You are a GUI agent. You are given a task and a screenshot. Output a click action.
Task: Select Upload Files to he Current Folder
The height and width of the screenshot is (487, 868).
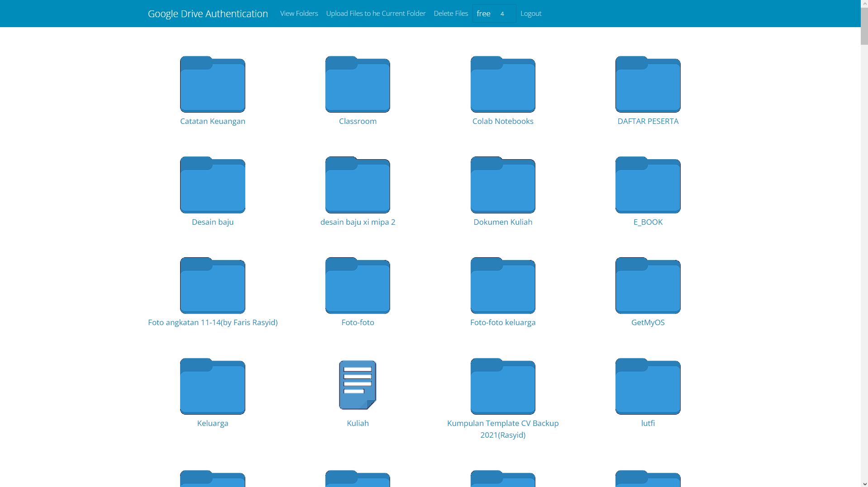coord(376,14)
